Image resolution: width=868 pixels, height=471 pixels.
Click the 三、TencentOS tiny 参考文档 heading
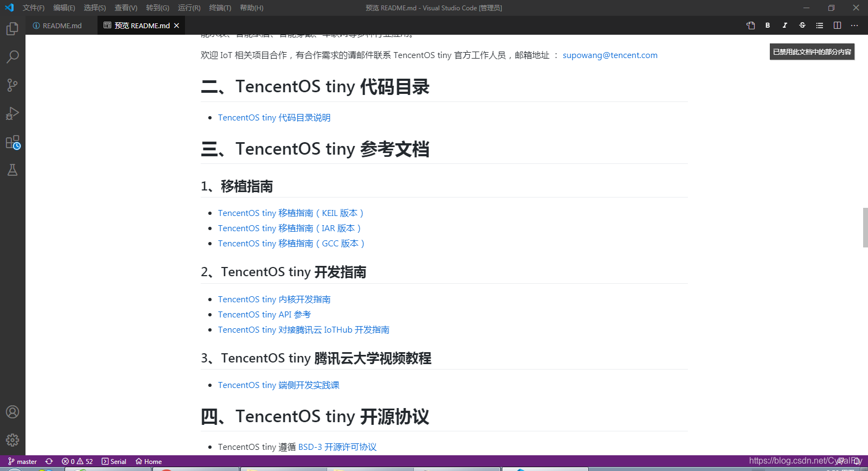[315, 149]
